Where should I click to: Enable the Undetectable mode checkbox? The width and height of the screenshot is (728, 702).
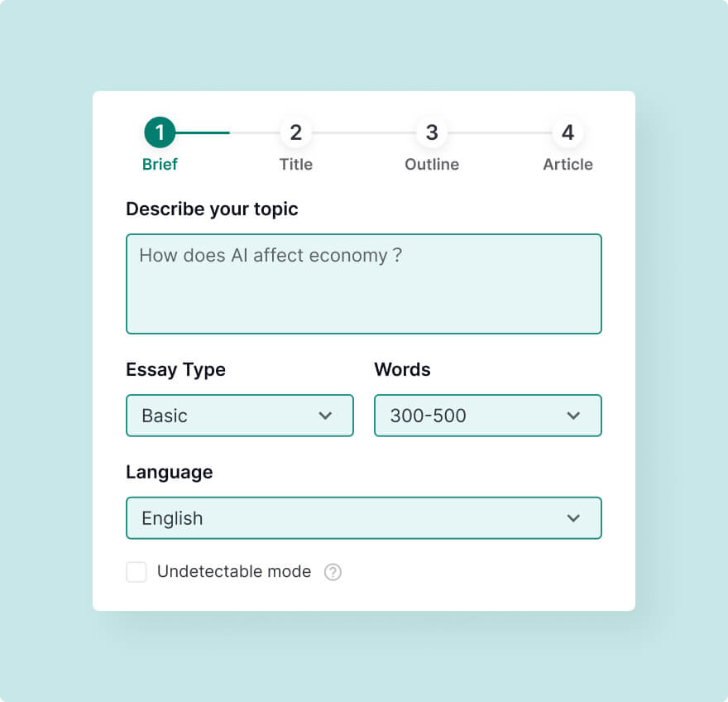point(136,572)
